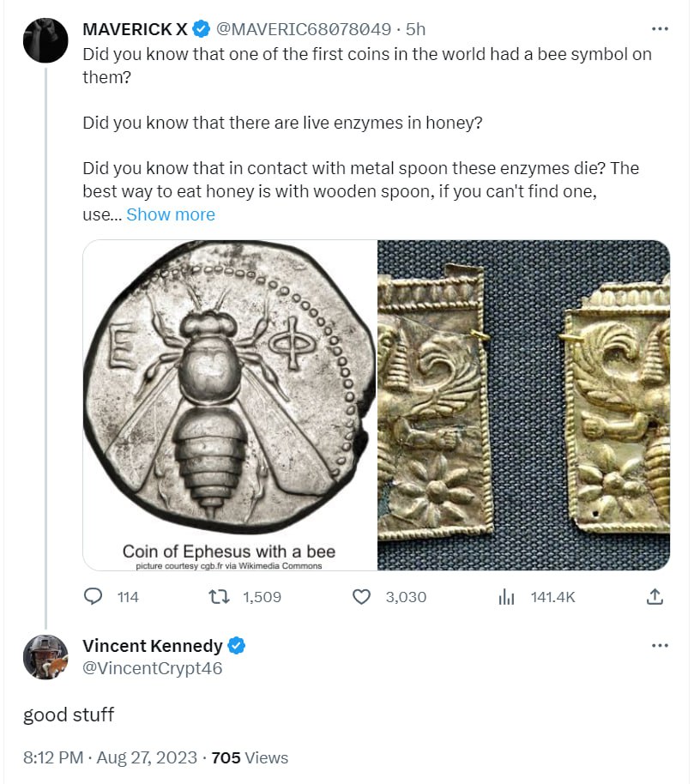Open MAVERICK X's profile avatar
This screenshot has width=694, height=784.
click(45, 39)
